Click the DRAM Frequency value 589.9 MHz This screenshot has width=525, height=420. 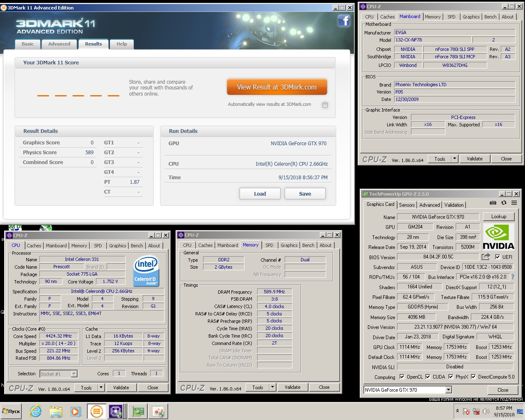(274, 292)
